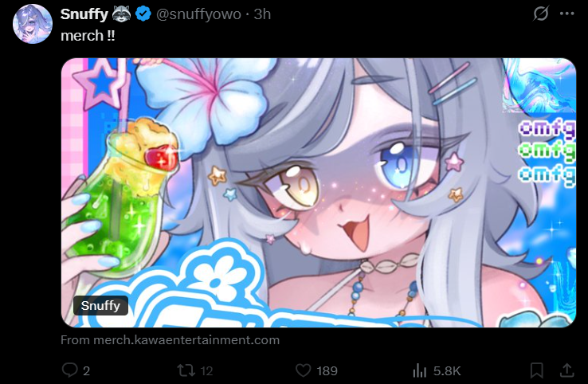Bookmark this post
This screenshot has width=588, height=384.
(537, 370)
